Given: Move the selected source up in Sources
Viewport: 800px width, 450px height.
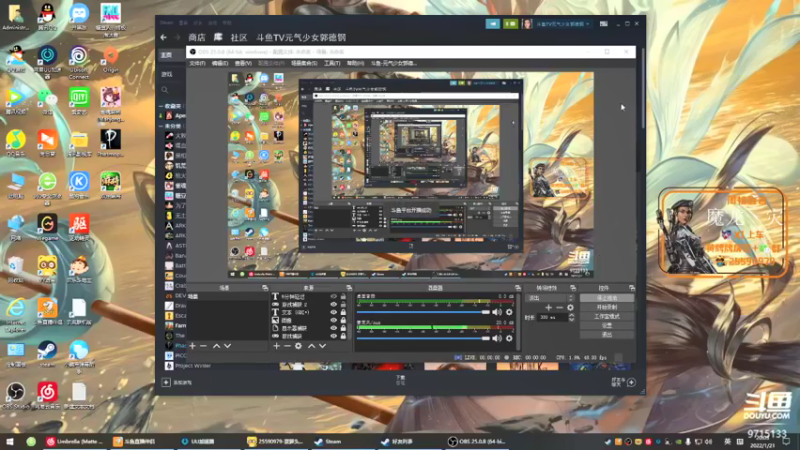Looking at the screenshot, I should click(311, 346).
